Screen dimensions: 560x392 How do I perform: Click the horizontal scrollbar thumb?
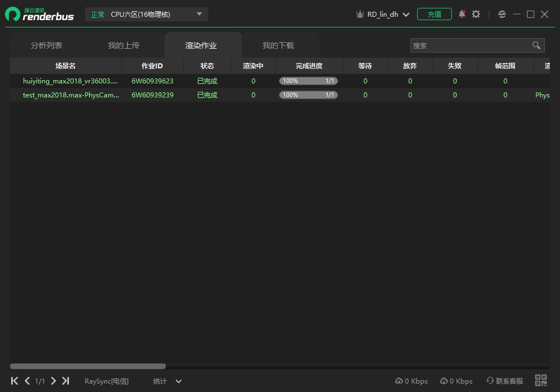(x=88, y=366)
